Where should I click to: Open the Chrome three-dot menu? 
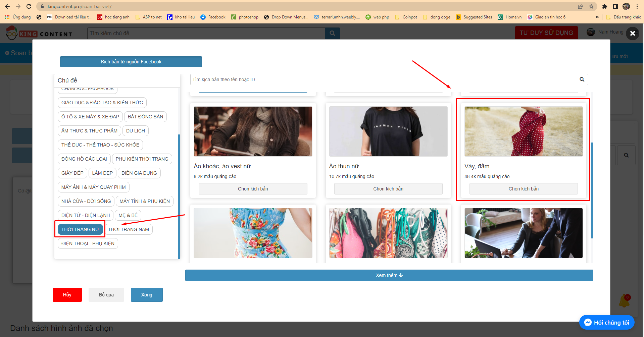tap(637, 6)
